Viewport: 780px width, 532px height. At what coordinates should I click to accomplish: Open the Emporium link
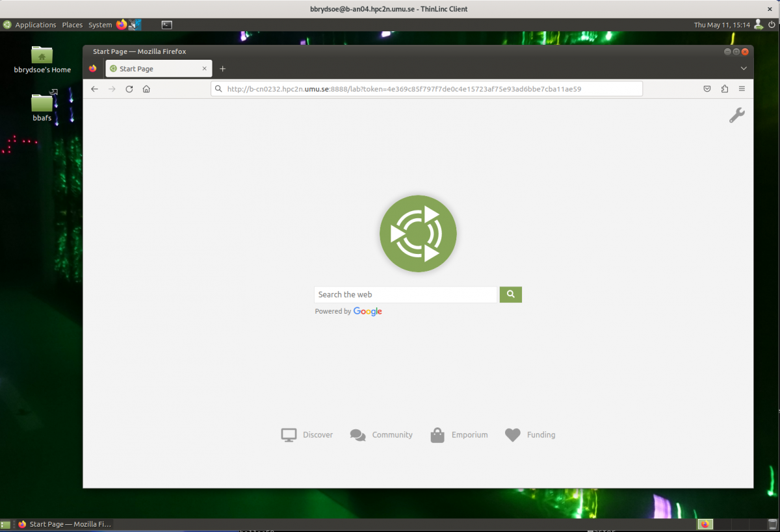coord(459,435)
